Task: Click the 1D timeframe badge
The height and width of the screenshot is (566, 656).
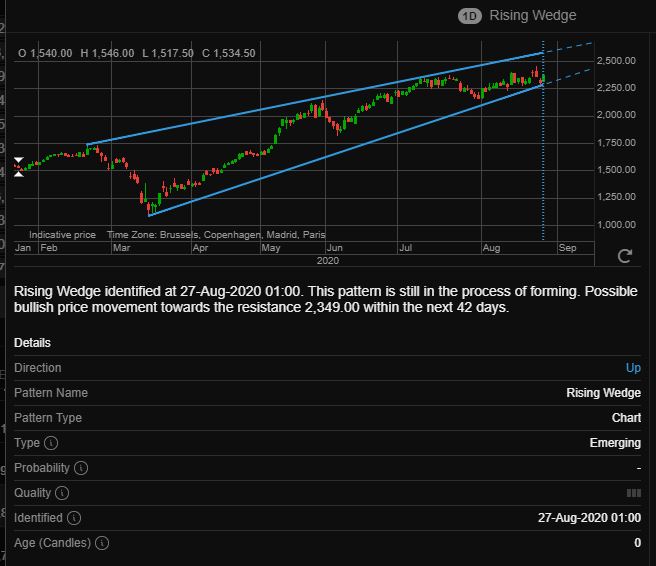Action: (469, 16)
